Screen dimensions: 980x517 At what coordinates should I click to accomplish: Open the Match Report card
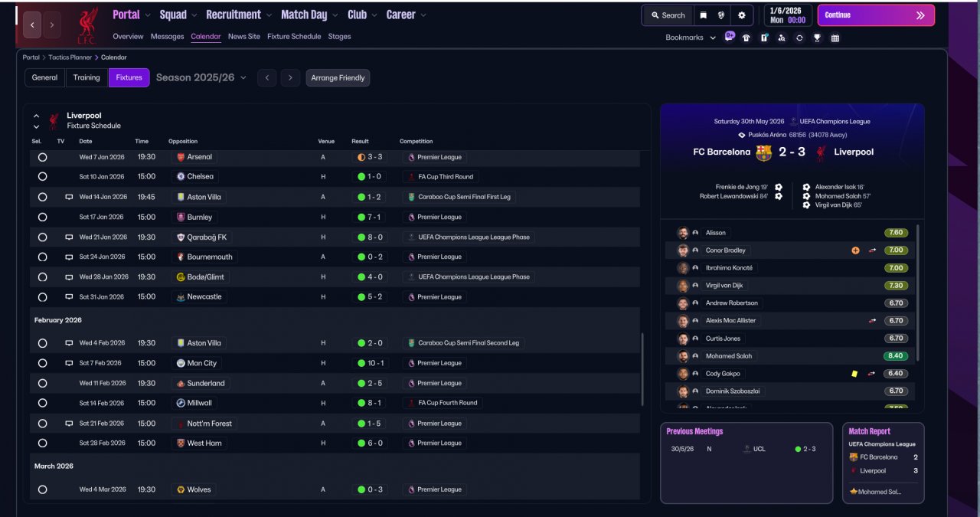[883, 463]
